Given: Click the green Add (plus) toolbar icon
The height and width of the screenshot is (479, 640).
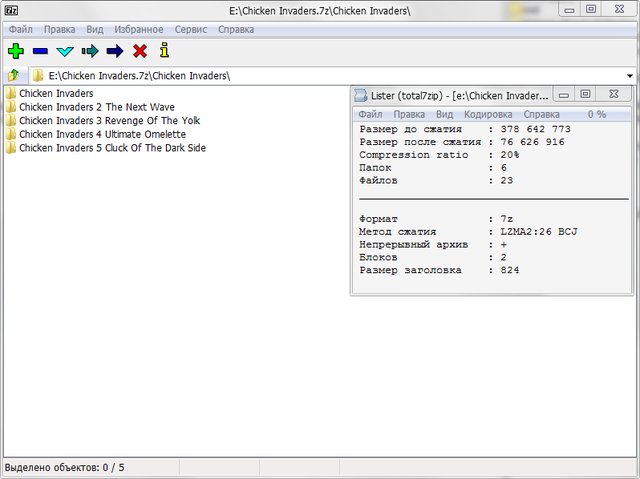Looking at the screenshot, I should tap(16, 51).
